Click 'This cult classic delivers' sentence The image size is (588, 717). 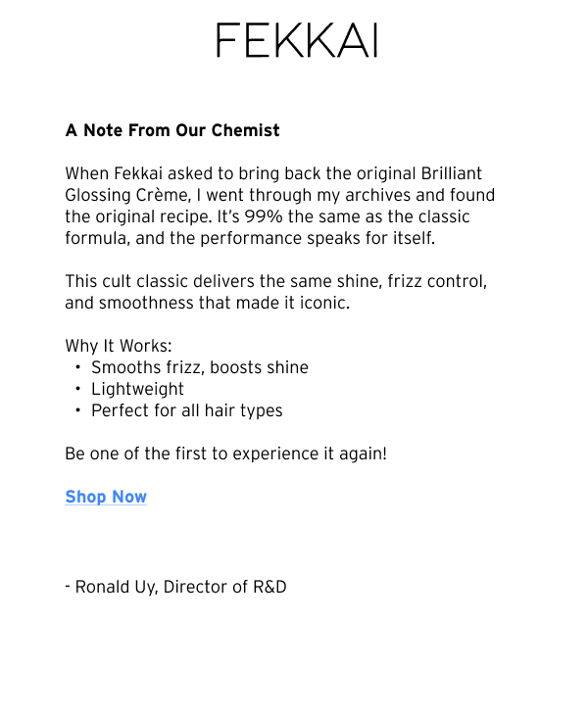pyautogui.click(x=160, y=281)
